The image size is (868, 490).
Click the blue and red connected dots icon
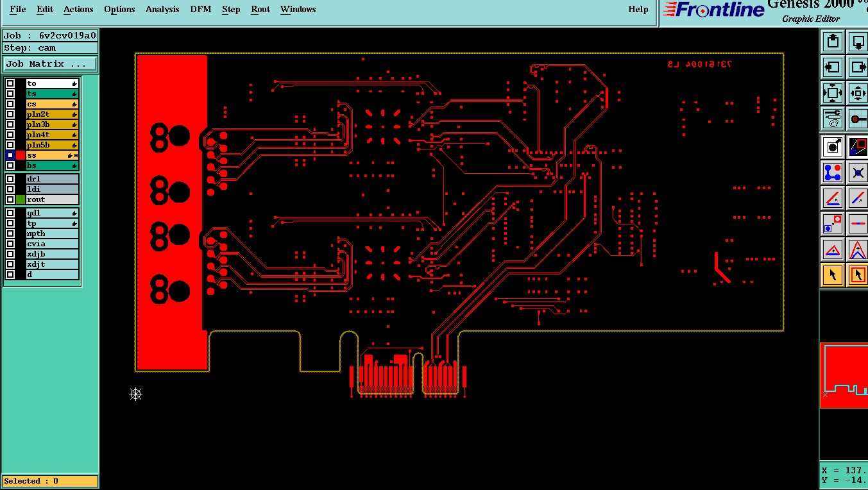(x=833, y=173)
